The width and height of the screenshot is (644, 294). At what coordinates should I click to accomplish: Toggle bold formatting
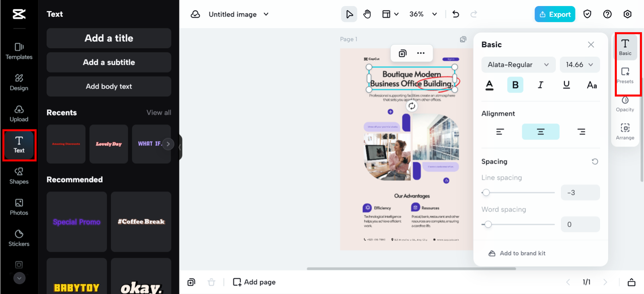click(515, 85)
